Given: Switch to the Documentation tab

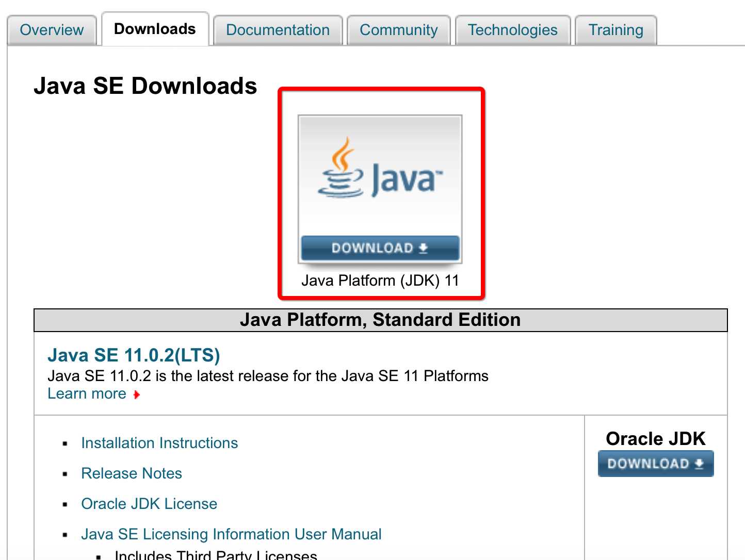Looking at the screenshot, I should coord(278,30).
